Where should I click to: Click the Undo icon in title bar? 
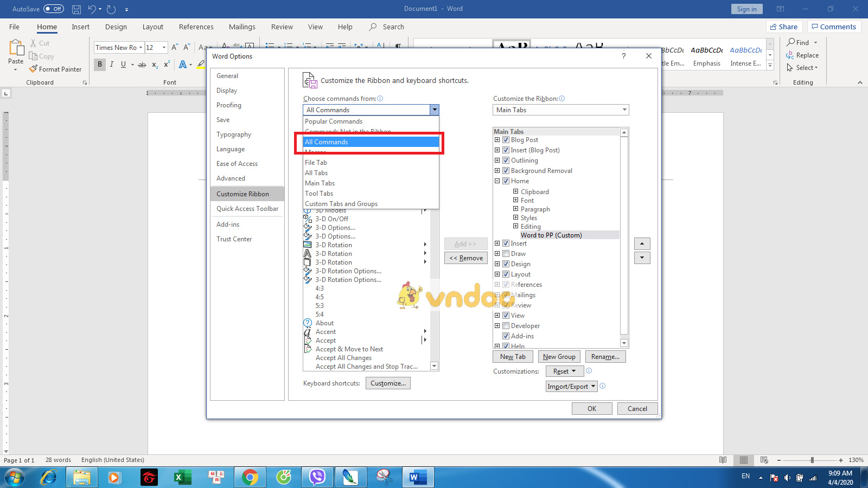[x=92, y=9]
